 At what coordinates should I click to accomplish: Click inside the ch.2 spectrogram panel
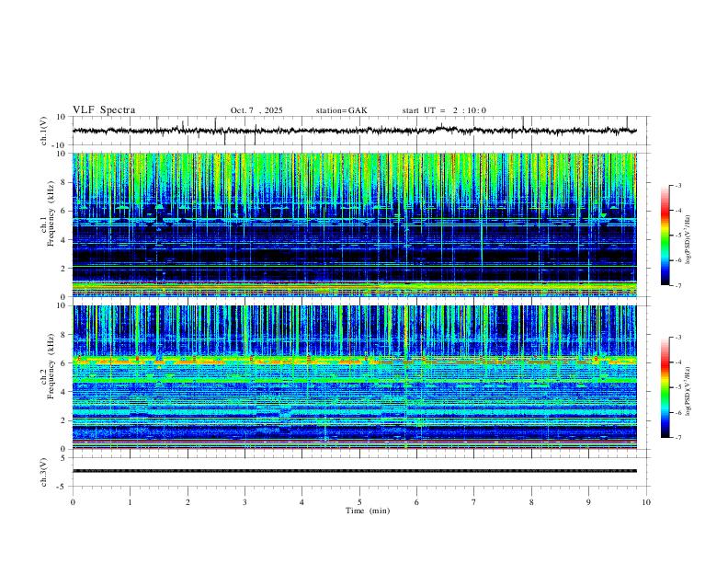click(355, 377)
